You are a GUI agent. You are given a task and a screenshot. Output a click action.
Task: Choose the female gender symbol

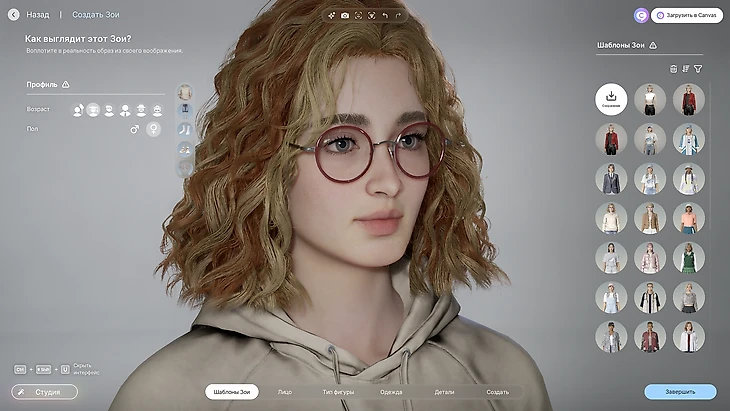tap(154, 129)
